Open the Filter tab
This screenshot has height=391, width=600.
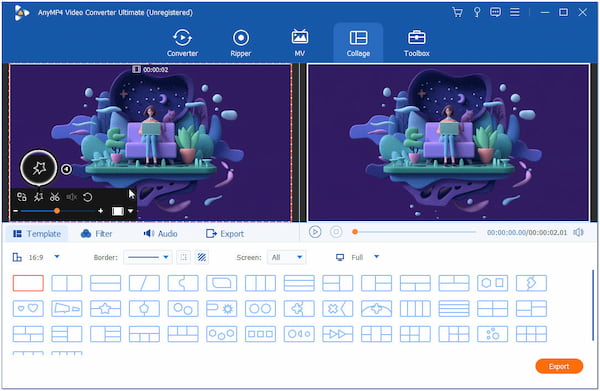point(96,234)
